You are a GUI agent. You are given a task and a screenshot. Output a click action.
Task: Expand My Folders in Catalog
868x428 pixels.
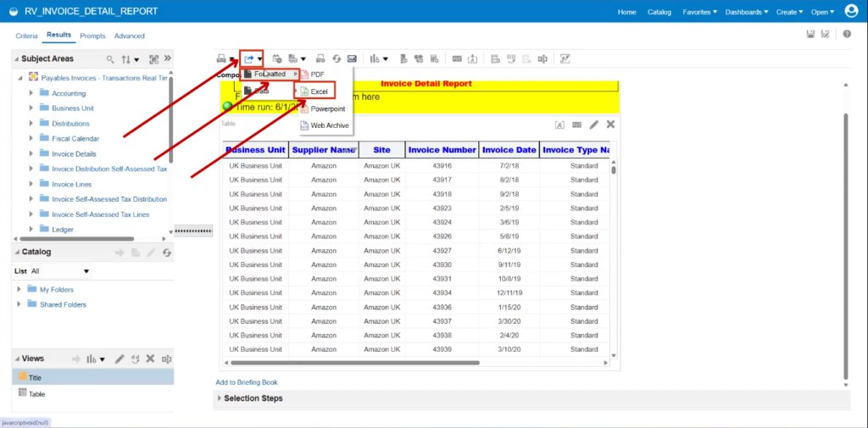point(19,289)
